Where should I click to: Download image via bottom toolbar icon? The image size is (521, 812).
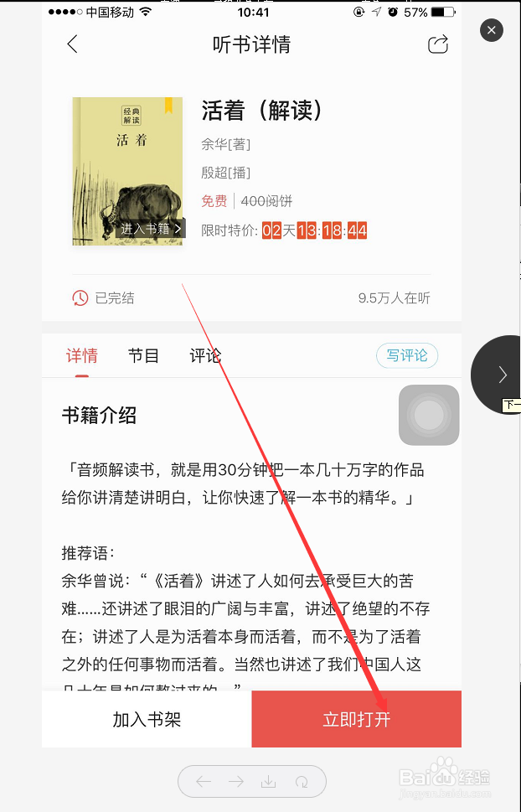[268, 782]
